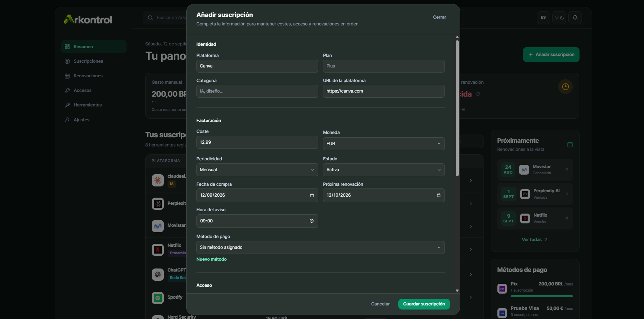Viewport: 644px width, 319px height.
Task: Expand the Método de pago dropdown
Action: tap(320, 247)
